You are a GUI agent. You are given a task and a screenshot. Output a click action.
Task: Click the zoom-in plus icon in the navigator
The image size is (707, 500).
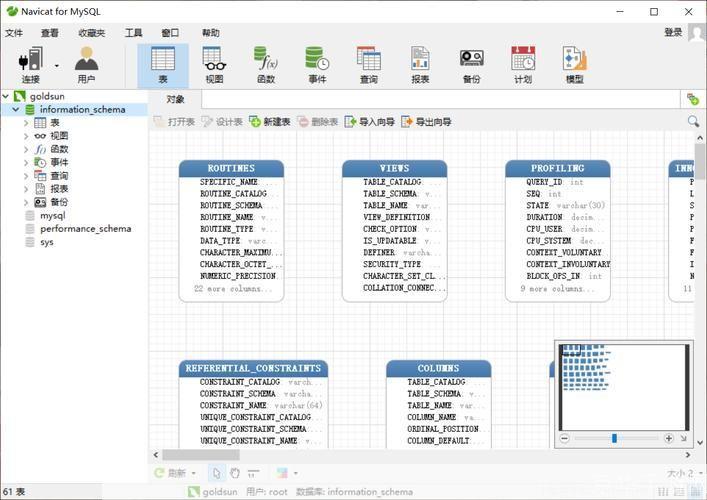click(x=669, y=438)
